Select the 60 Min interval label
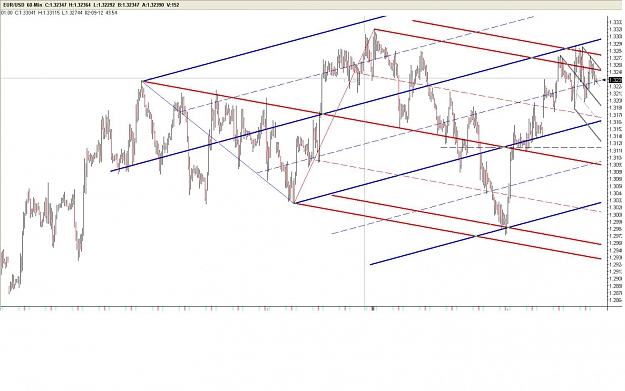This screenshot has width=625, height=391. click(x=35, y=5)
